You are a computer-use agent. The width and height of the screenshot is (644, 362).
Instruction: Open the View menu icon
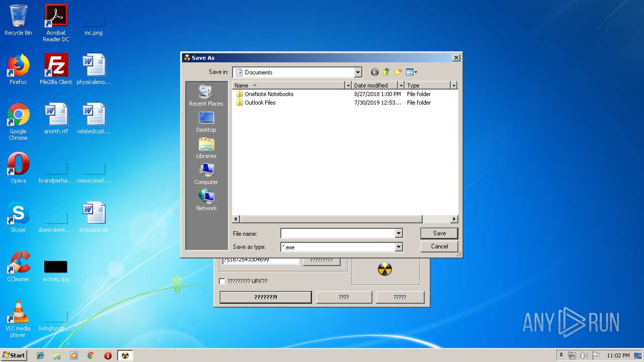(410, 72)
